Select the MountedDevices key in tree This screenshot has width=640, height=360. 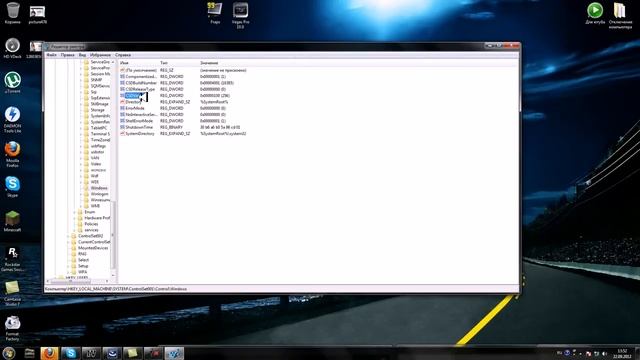tap(93, 248)
